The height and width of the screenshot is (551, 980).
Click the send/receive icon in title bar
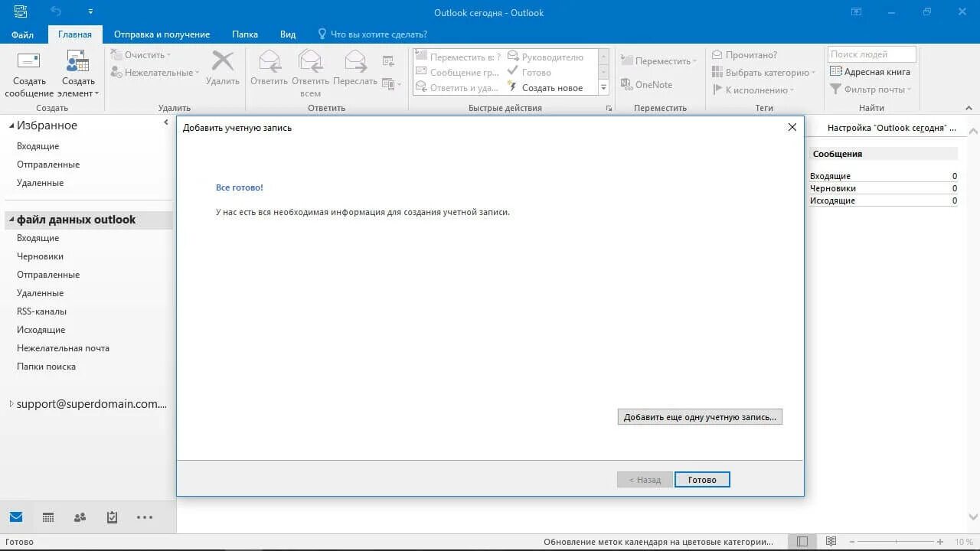point(21,11)
